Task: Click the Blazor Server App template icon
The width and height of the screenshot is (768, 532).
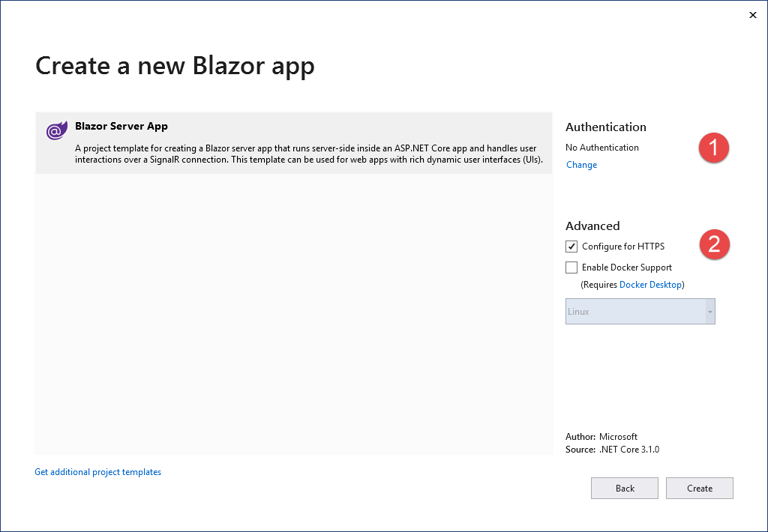Action: (x=57, y=130)
